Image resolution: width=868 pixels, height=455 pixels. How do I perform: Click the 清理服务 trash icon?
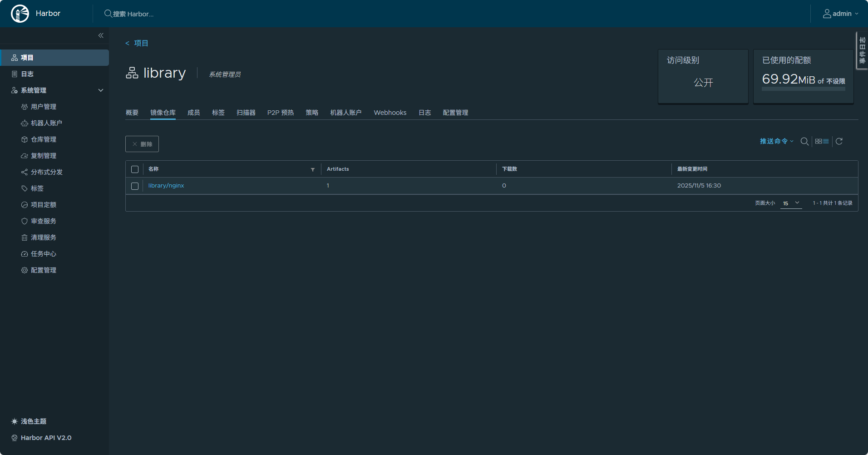25,237
